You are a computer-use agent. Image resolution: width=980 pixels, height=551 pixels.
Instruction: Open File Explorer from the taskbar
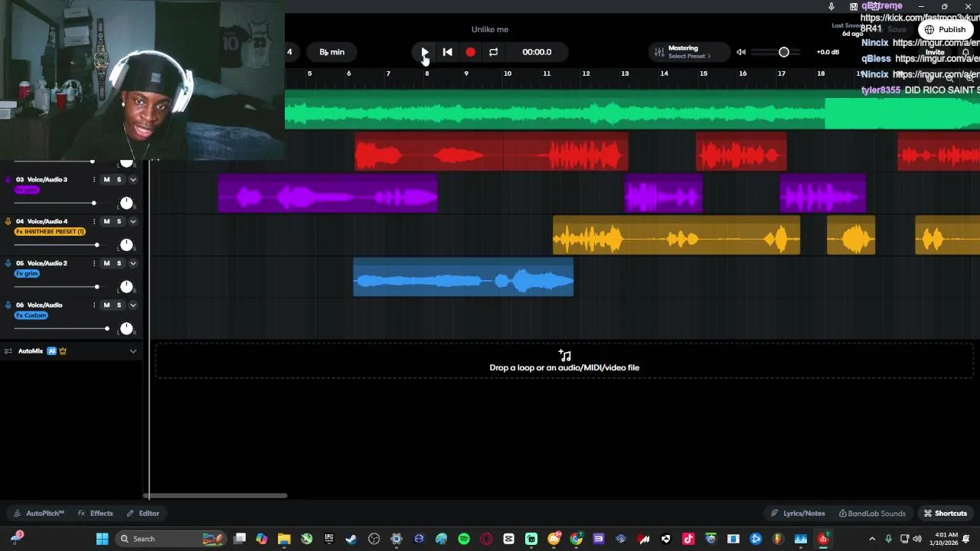click(x=284, y=539)
